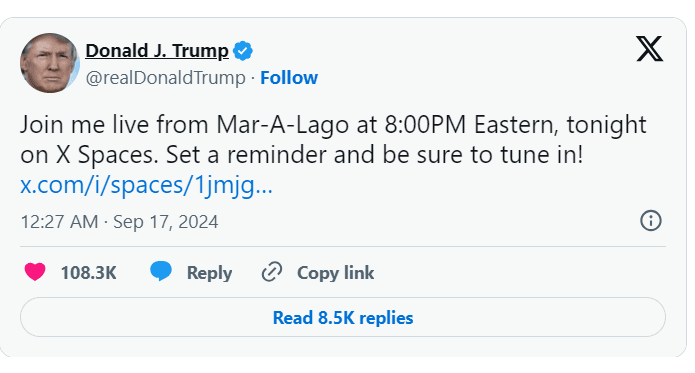Click the blue reply speech bubble icon
This screenshot has width=695, height=373.
coord(161,271)
